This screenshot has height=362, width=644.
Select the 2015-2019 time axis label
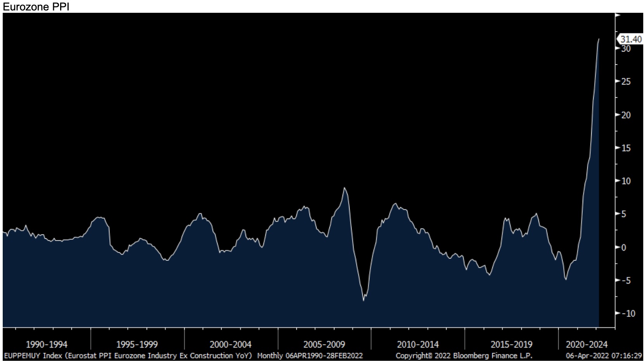(511, 344)
